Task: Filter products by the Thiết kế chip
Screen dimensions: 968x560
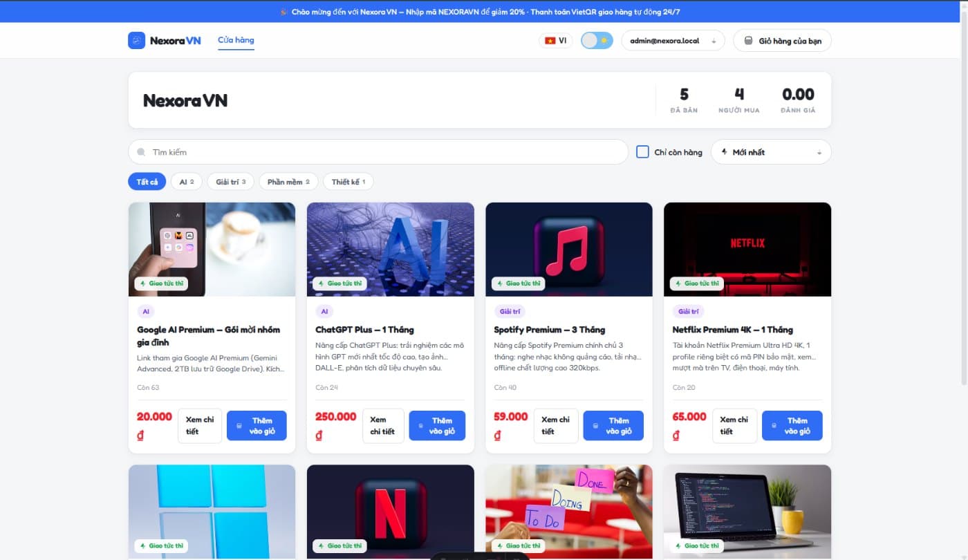Action: [348, 182]
